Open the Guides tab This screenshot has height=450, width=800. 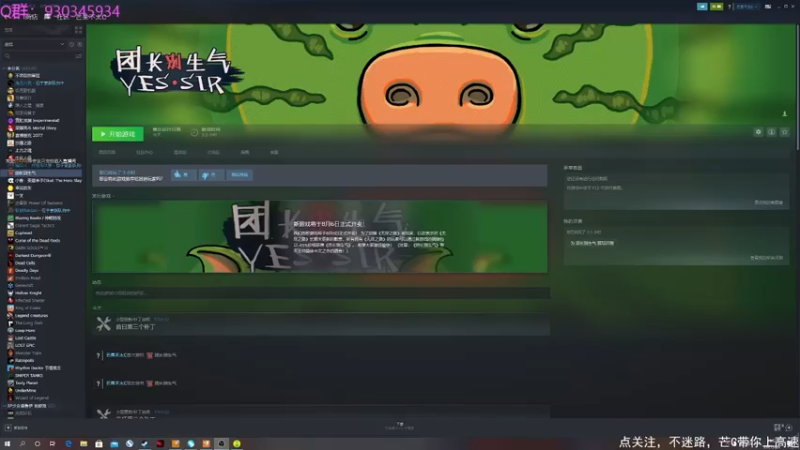[x=245, y=152]
